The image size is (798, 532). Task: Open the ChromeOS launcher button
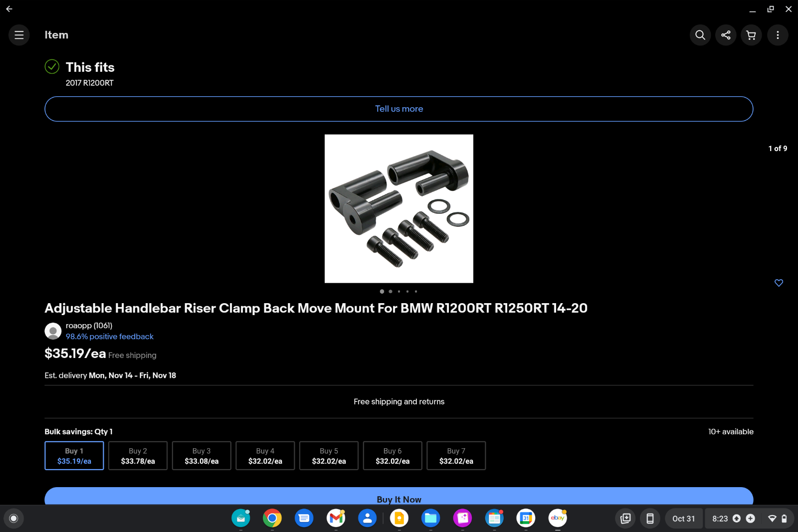point(14,519)
